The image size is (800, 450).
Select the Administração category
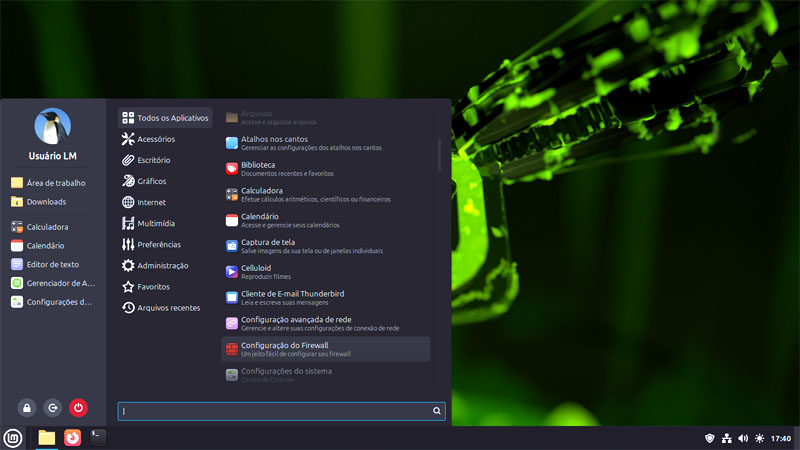click(165, 266)
